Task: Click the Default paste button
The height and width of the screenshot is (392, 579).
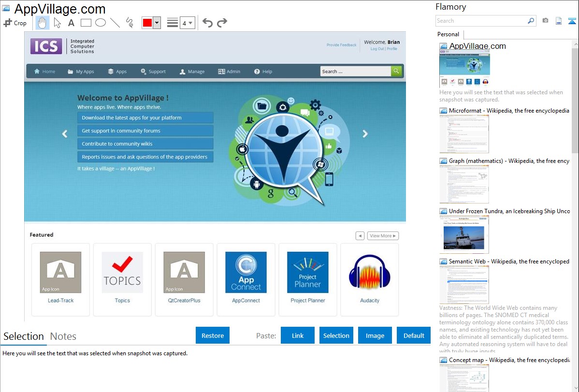Action: pos(414,335)
